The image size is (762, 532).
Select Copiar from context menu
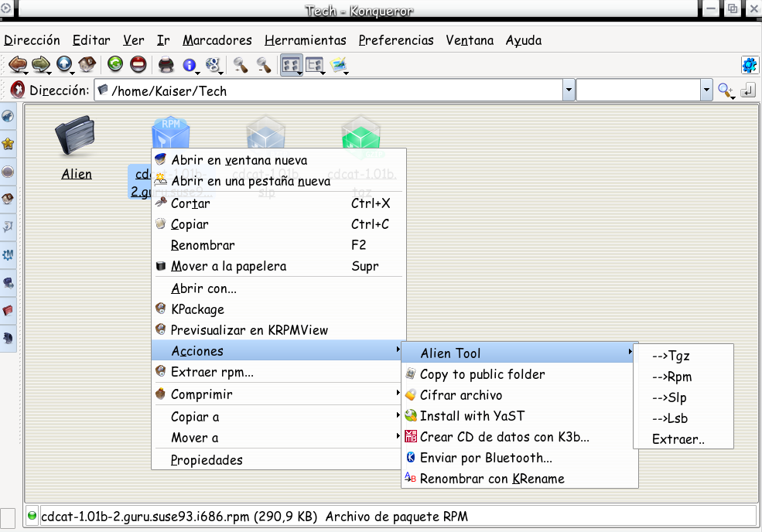click(278, 224)
